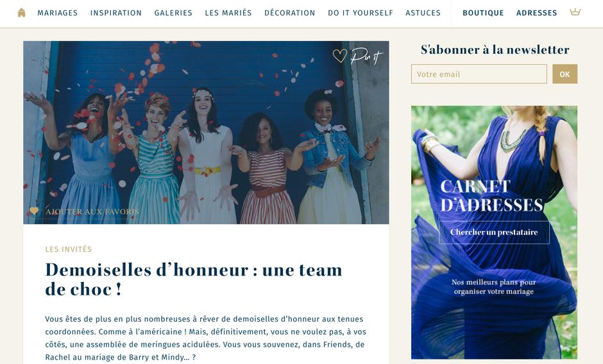
Task: Click the heart outline icon on photo
Action: click(340, 56)
